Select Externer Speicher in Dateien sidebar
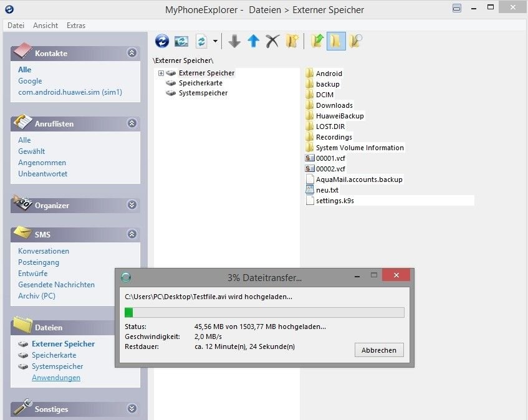This screenshot has height=420, width=528. pos(63,344)
